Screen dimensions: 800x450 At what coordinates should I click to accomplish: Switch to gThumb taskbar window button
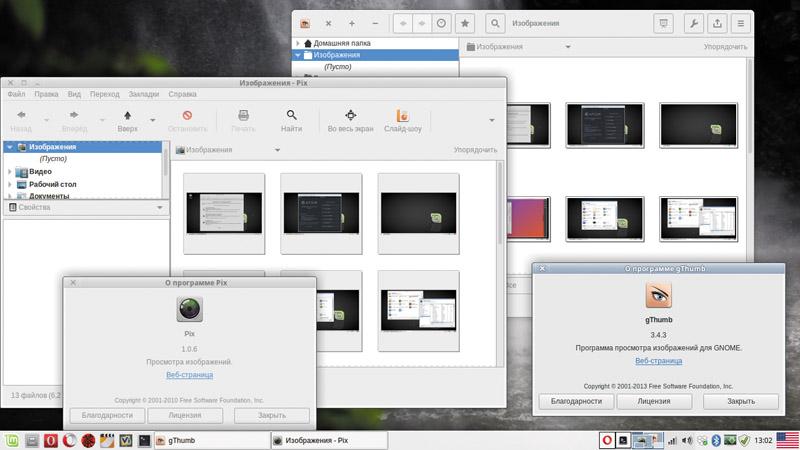tap(211, 440)
